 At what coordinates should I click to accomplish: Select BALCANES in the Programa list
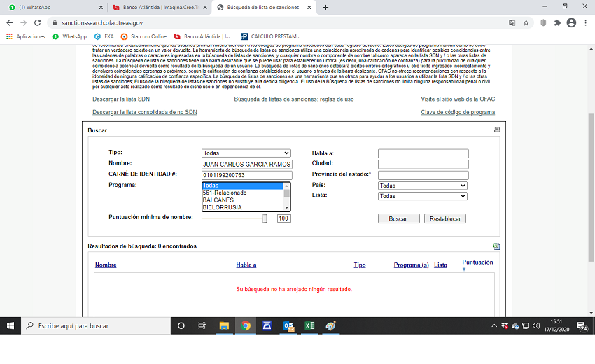coord(242,200)
